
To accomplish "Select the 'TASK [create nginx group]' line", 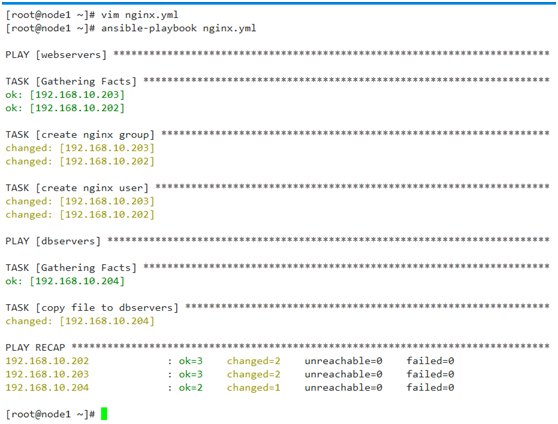I will point(278,135).
